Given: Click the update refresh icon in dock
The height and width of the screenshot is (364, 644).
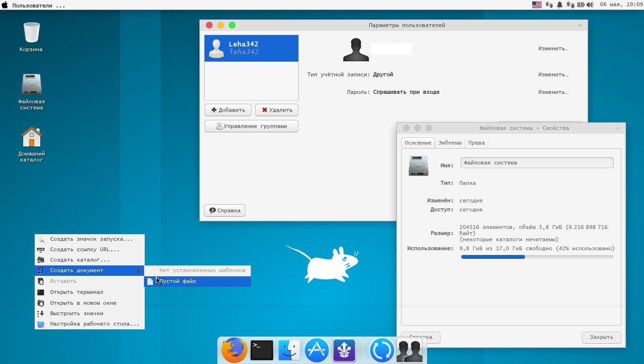Looking at the screenshot, I should click(x=381, y=351).
